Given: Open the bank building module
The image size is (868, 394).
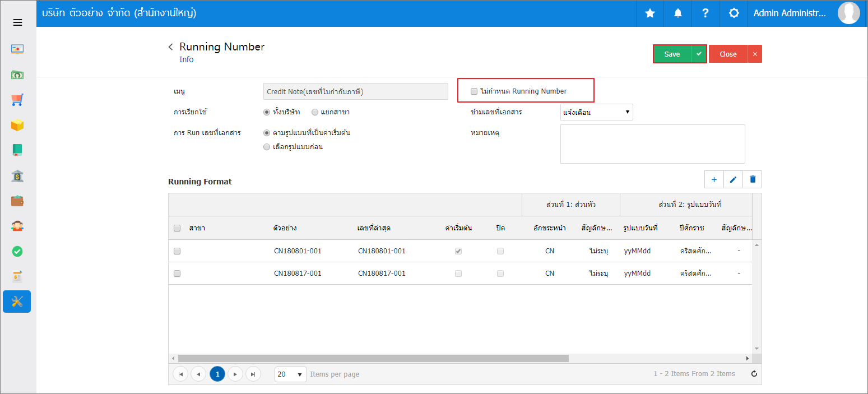Looking at the screenshot, I should (17, 175).
